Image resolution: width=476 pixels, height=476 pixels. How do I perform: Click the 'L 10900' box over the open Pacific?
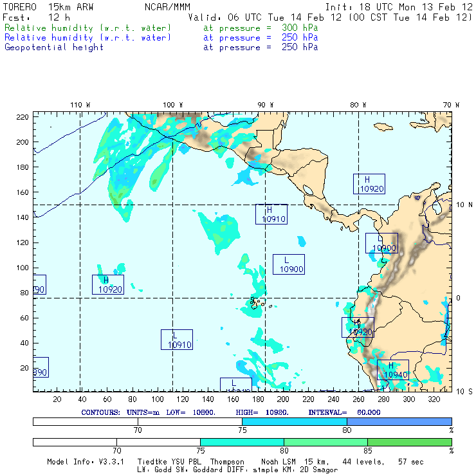289,264
